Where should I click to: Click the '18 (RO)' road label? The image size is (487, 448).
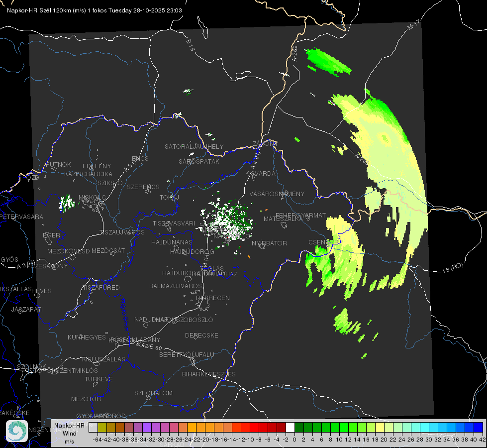click(x=453, y=268)
